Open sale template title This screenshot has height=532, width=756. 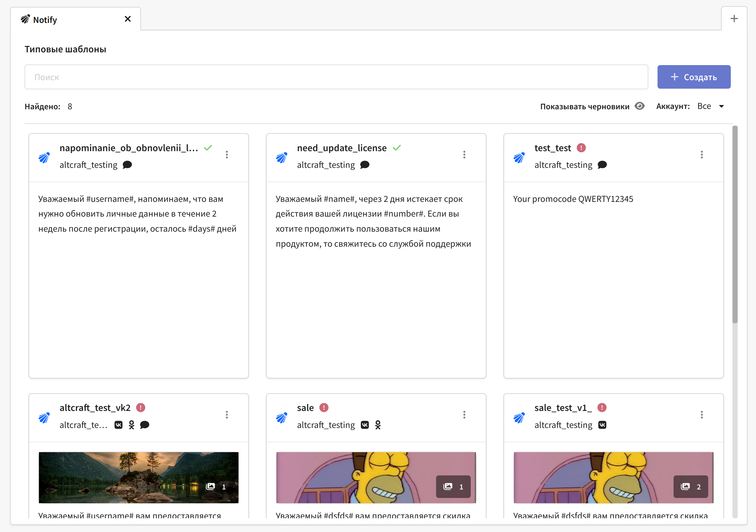[305, 408]
